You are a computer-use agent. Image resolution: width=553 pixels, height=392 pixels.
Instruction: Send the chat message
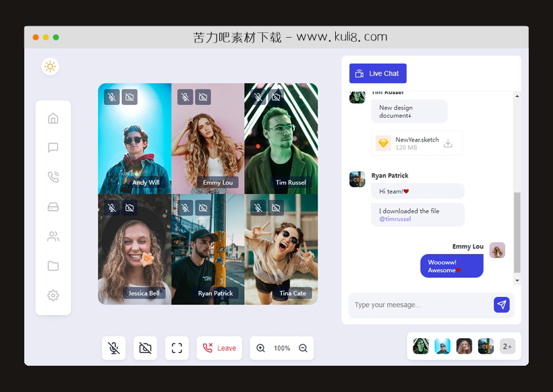[x=501, y=305]
